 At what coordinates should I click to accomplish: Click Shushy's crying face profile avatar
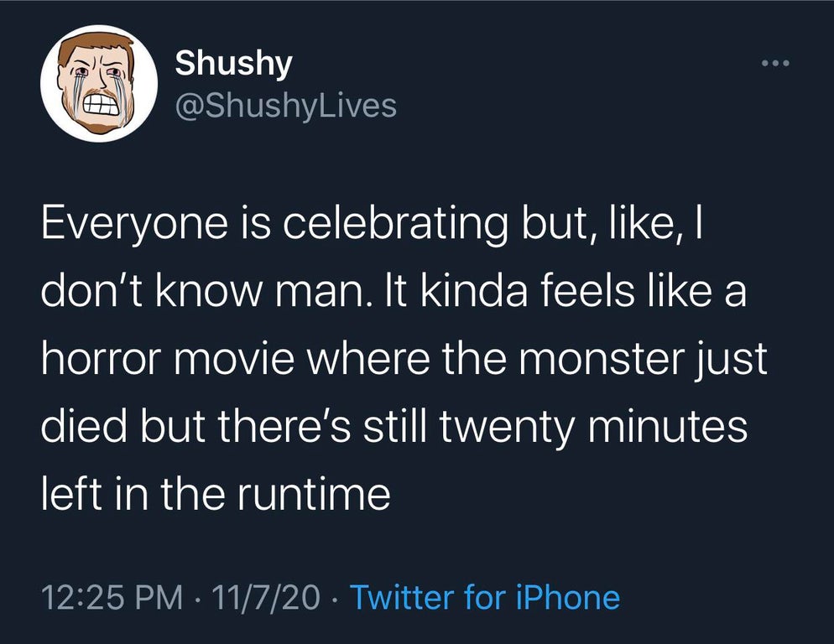[99, 83]
